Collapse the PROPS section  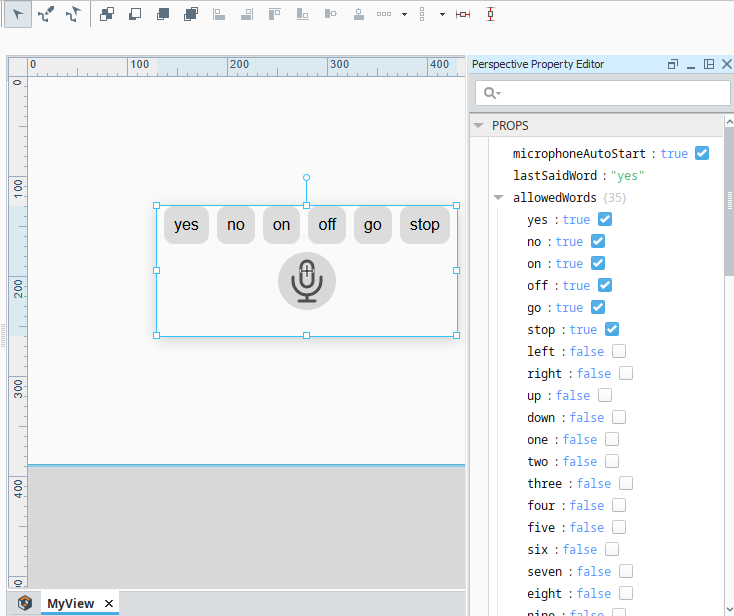[x=478, y=125]
